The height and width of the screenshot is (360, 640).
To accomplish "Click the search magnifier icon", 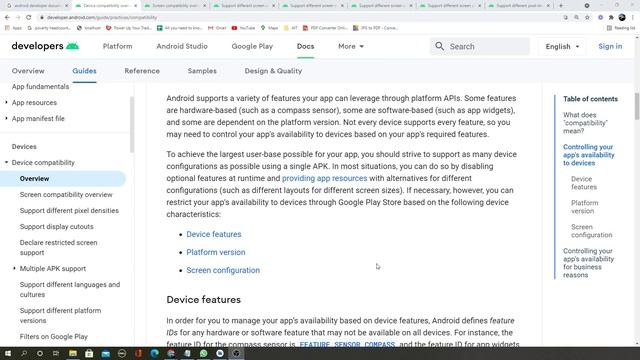I will pos(439,46).
